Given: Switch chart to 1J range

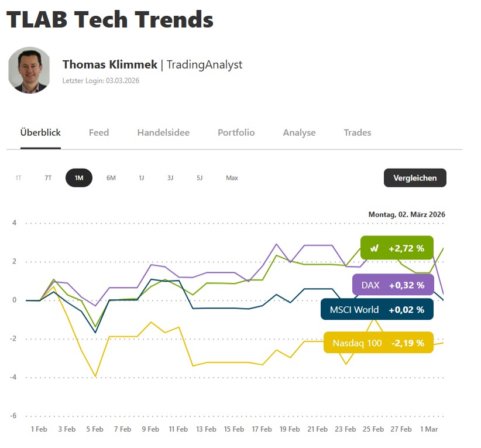Looking at the screenshot, I should 141,178.
